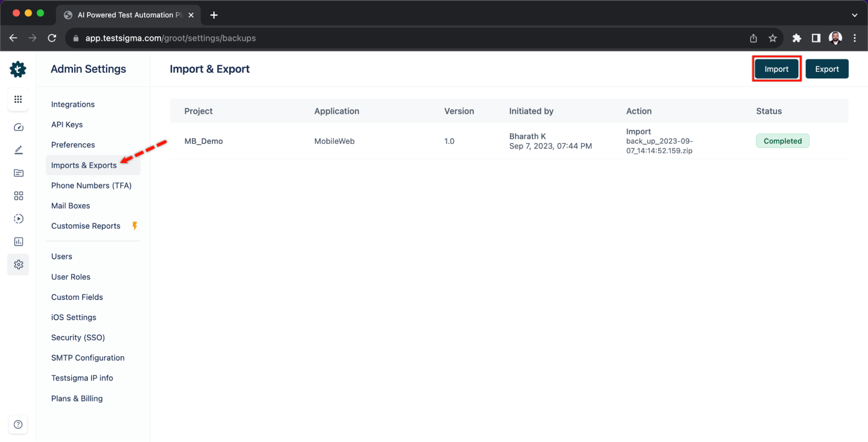Open SMTP Configuration settings
The width and height of the screenshot is (868, 442).
[x=88, y=358]
